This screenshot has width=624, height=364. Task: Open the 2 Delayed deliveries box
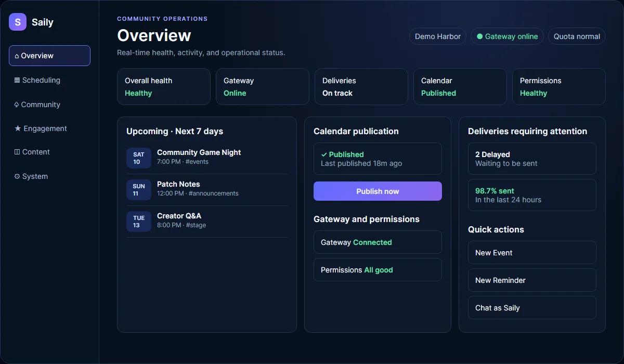click(x=532, y=159)
